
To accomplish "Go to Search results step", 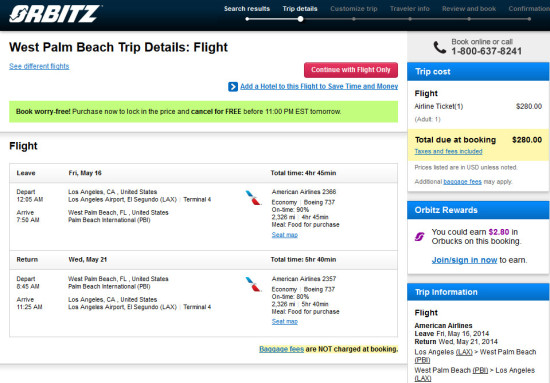I will tap(247, 9).
